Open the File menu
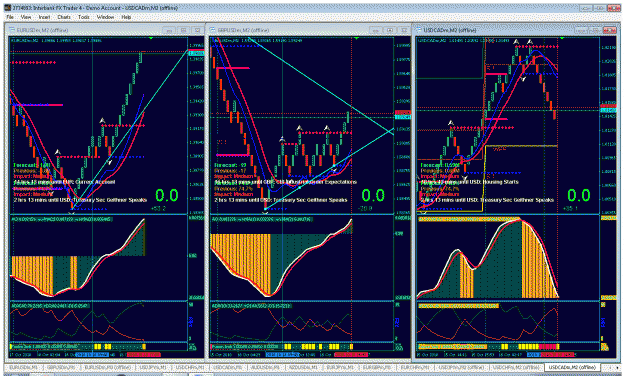625x376 pixels. 10,17
